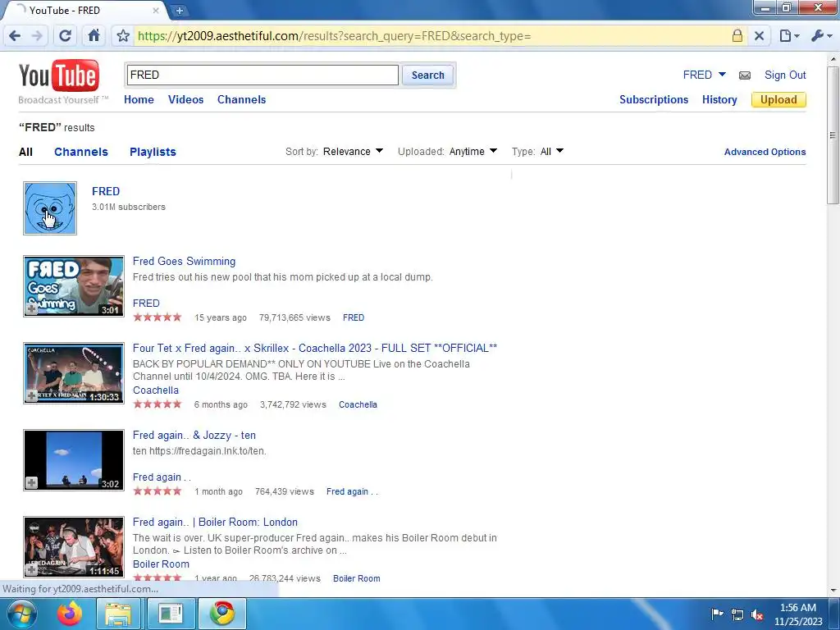Click the yellow Upload button

click(x=778, y=99)
